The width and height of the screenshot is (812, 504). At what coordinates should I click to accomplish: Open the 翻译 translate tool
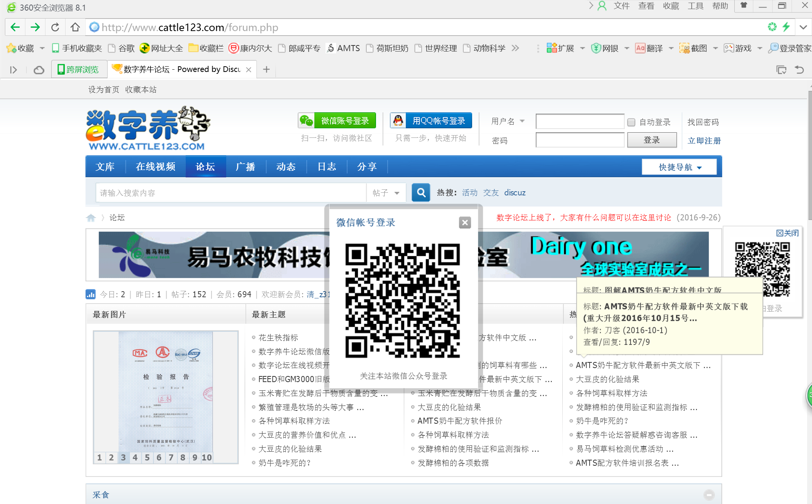pos(649,48)
